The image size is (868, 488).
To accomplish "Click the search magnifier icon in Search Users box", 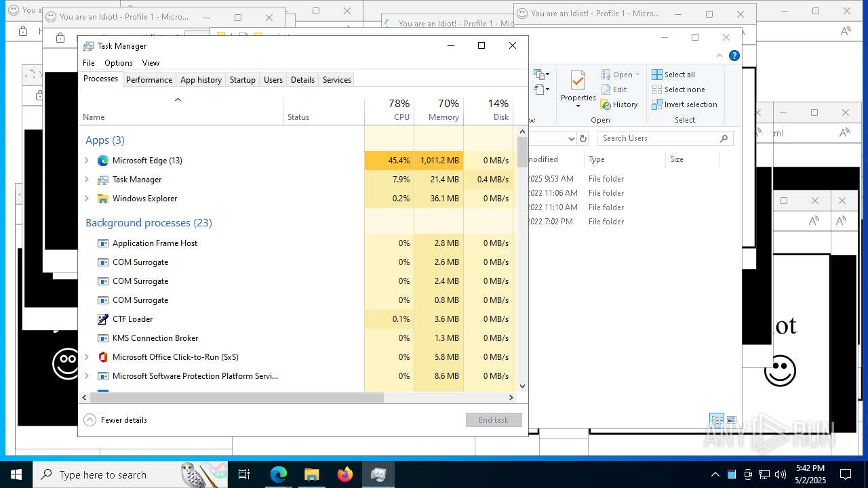I will (x=724, y=138).
